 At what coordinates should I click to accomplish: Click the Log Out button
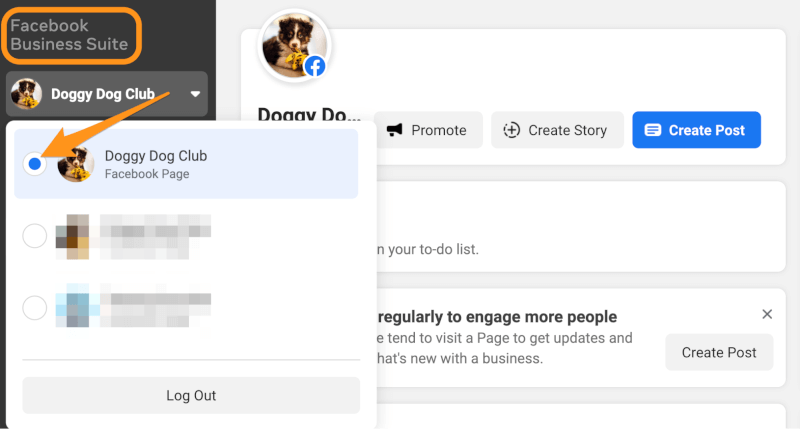click(191, 395)
